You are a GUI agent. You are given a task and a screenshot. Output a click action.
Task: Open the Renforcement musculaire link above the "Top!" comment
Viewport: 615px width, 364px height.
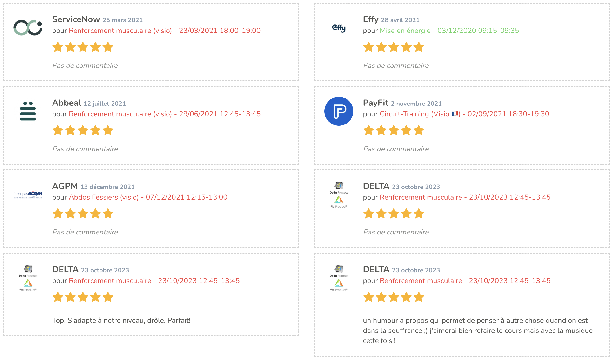pos(154,281)
